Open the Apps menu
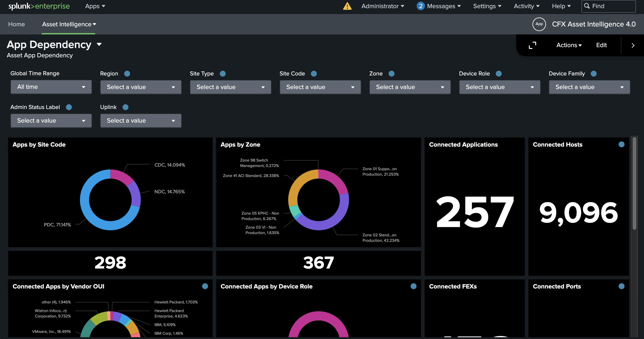This screenshot has width=644, height=339. coord(95,6)
